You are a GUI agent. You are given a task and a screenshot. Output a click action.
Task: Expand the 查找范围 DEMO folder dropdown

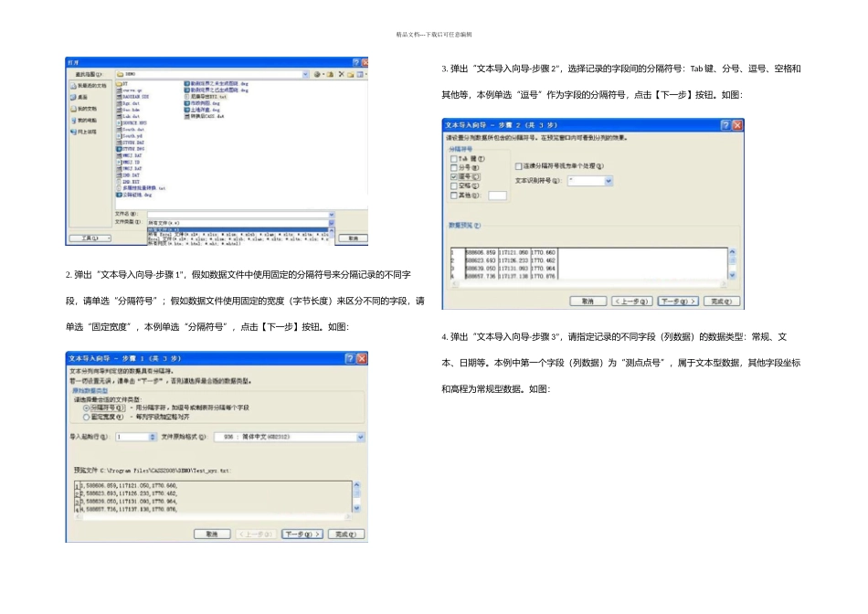(x=305, y=74)
